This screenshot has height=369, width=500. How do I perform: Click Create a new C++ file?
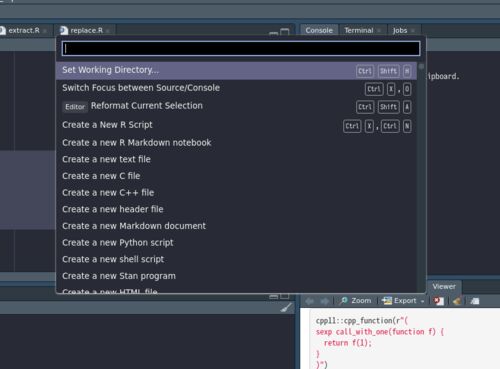pyautogui.click(x=236, y=193)
